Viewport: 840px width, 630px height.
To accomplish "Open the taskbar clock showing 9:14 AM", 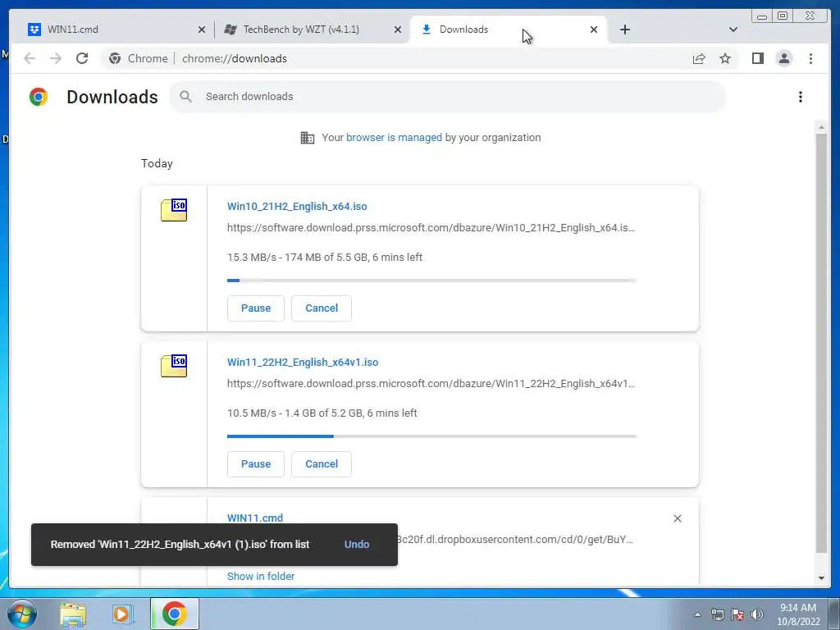I will 798,614.
